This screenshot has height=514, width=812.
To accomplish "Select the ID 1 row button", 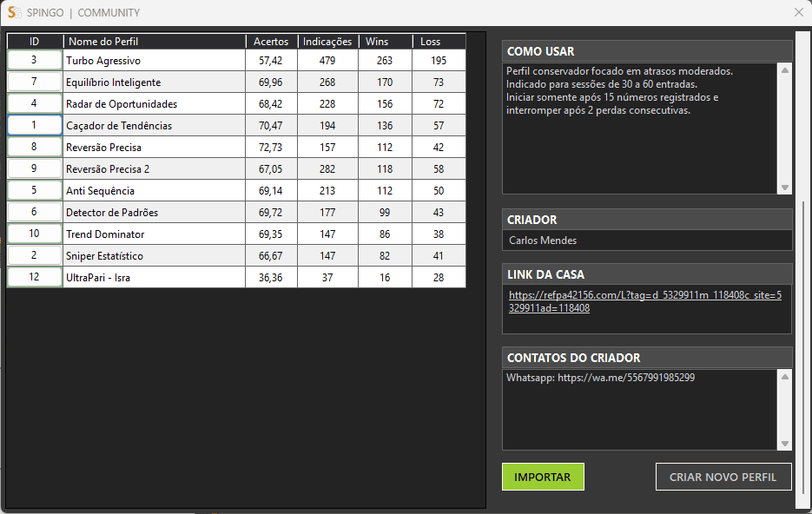I will pyautogui.click(x=34, y=125).
